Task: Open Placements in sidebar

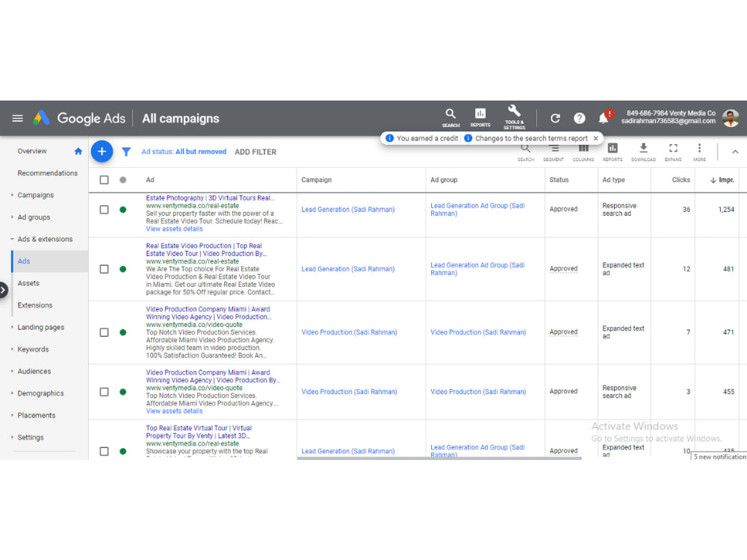Action: pyautogui.click(x=36, y=415)
